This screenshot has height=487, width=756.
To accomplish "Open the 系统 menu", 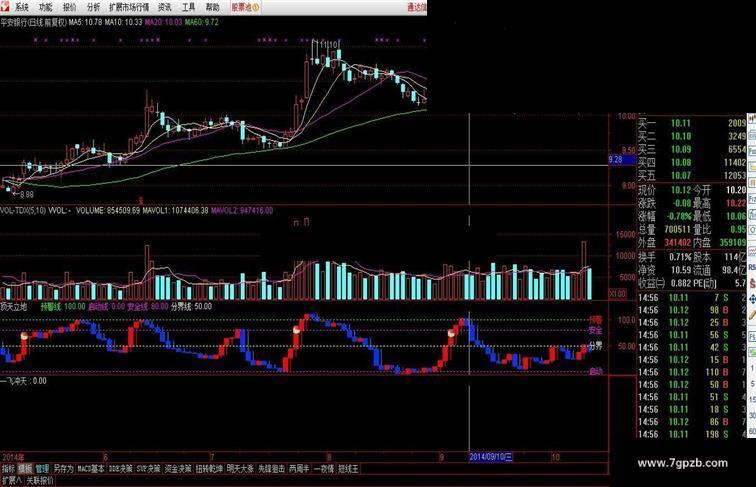I will [21, 7].
